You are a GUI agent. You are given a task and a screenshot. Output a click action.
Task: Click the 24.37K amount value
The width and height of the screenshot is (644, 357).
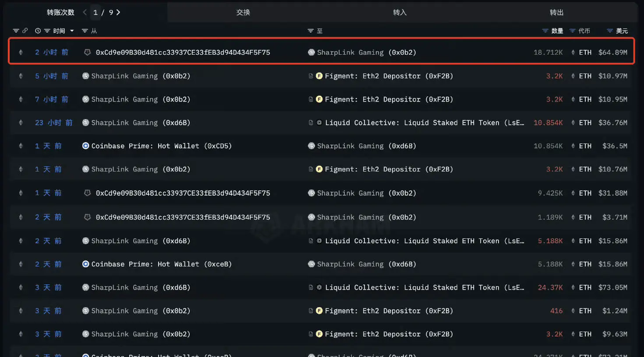(550, 287)
